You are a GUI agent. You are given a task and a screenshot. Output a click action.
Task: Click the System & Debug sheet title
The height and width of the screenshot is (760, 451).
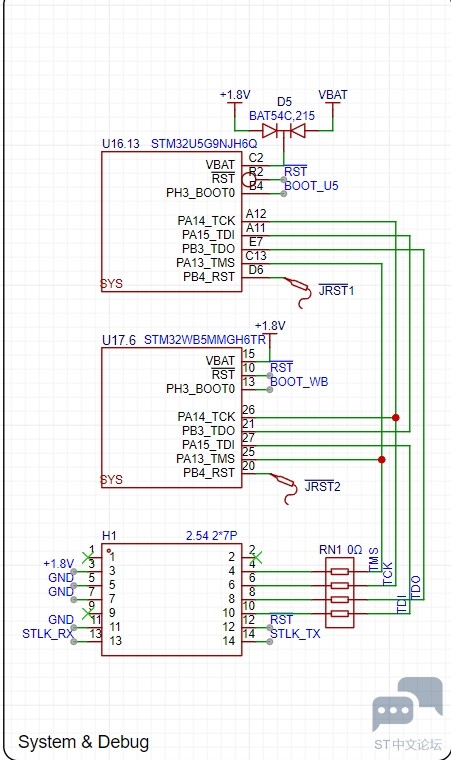pyautogui.click(x=83, y=742)
